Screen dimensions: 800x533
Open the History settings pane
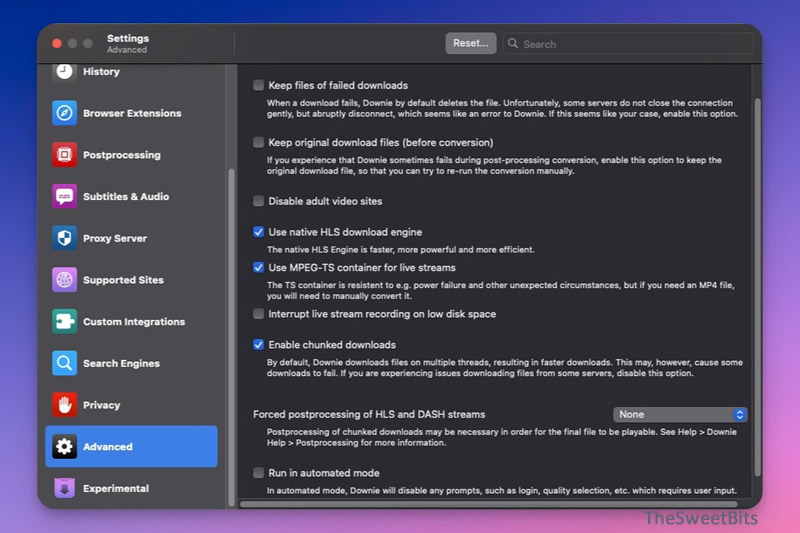[132, 72]
